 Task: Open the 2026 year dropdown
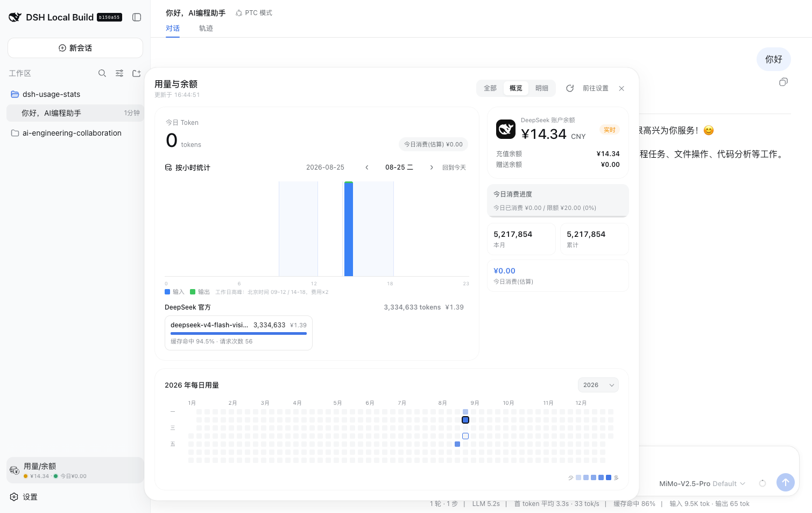(x=598, y=385)
